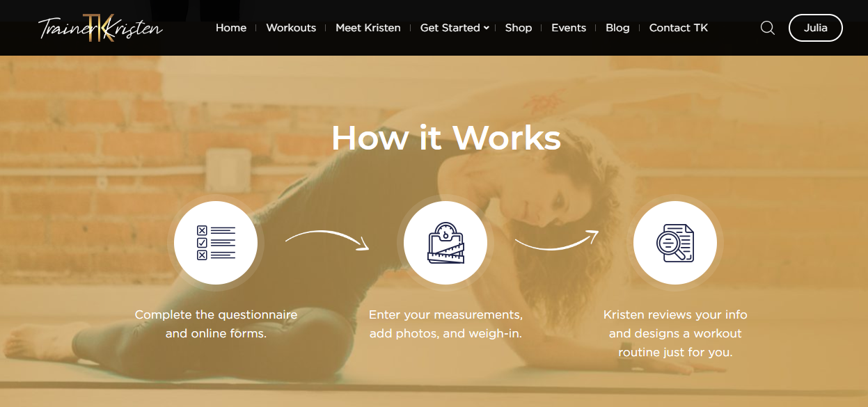
Task: Open the search magnifier icon
Action: 768,28
